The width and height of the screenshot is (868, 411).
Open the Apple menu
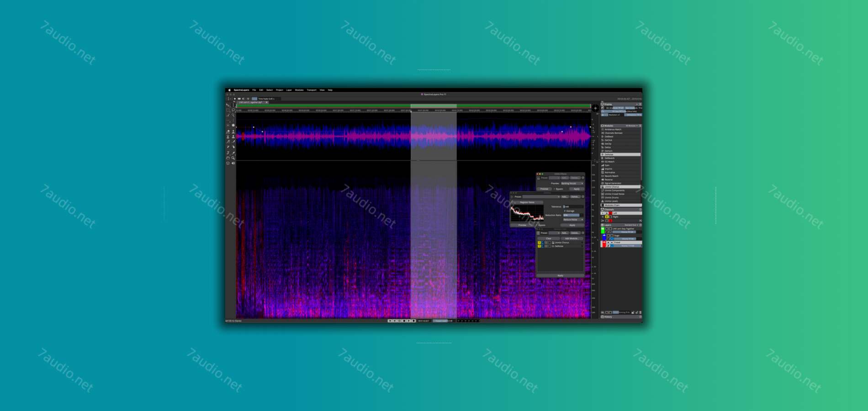[229, 90]
